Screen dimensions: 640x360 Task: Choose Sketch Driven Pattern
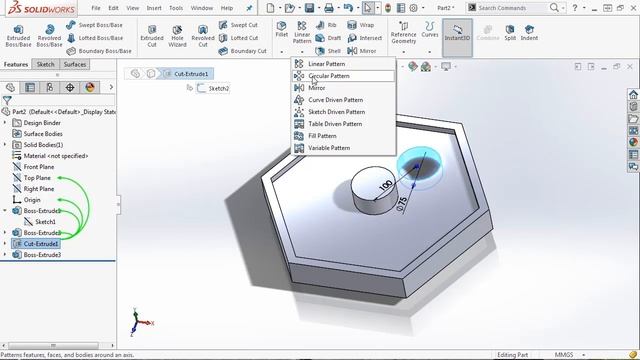(343, 112)
